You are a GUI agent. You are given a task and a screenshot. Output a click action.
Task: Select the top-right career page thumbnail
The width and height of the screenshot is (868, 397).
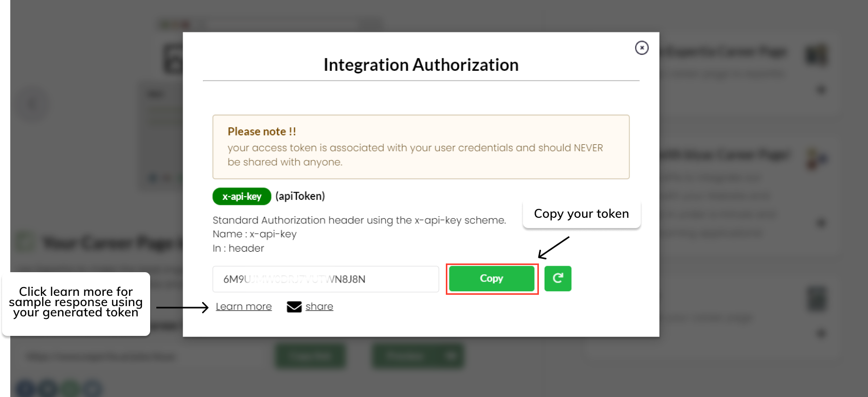[x=817, y=54]
